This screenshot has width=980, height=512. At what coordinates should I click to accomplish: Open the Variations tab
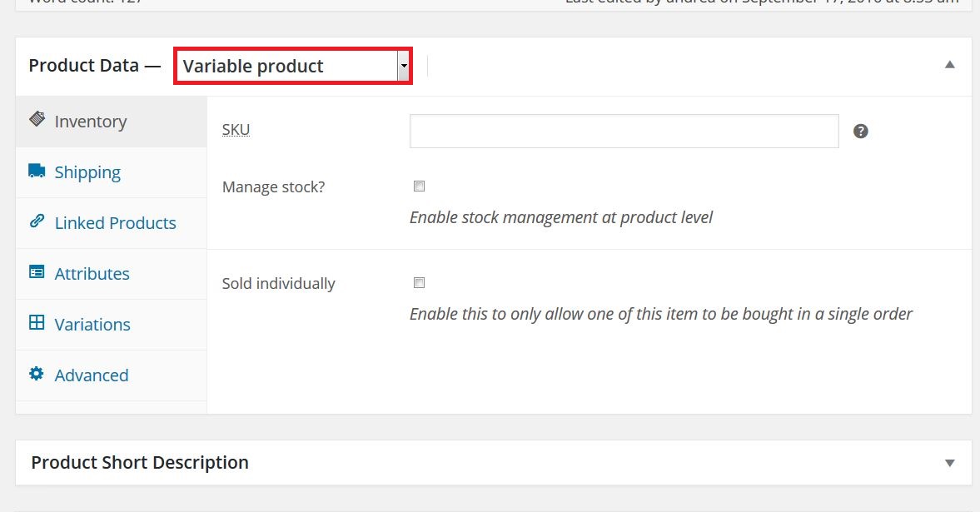click(x=112, y=325)
